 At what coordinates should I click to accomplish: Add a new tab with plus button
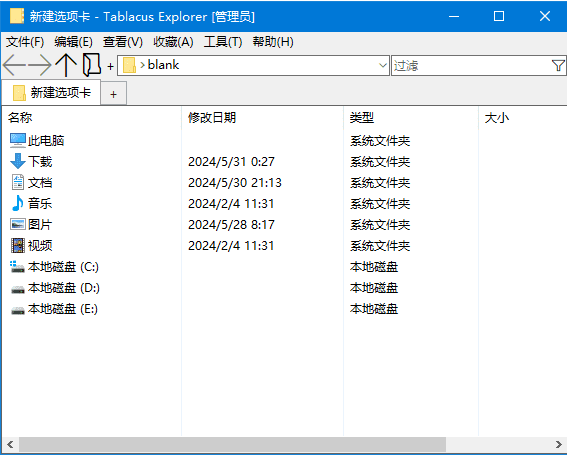114,94
